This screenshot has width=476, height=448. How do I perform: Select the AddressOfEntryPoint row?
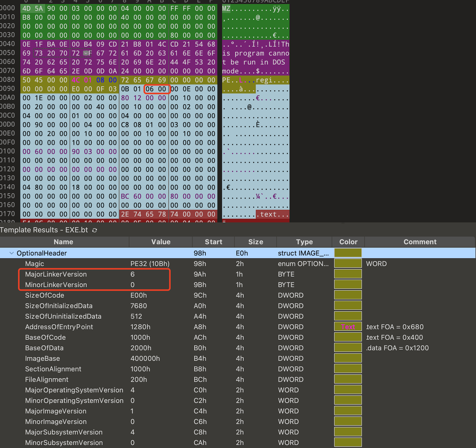[59, 327]
